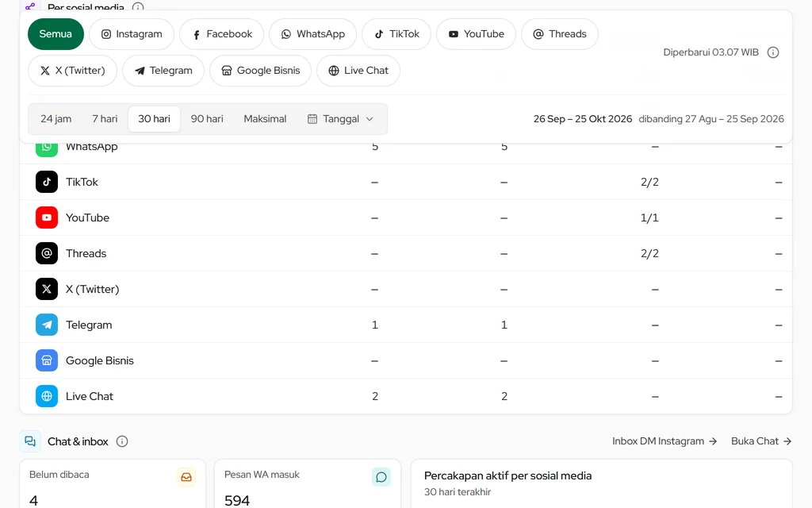Click the 2/2 value in TikTok row
This screenshot has width=812, height=508.
(649, 182)
